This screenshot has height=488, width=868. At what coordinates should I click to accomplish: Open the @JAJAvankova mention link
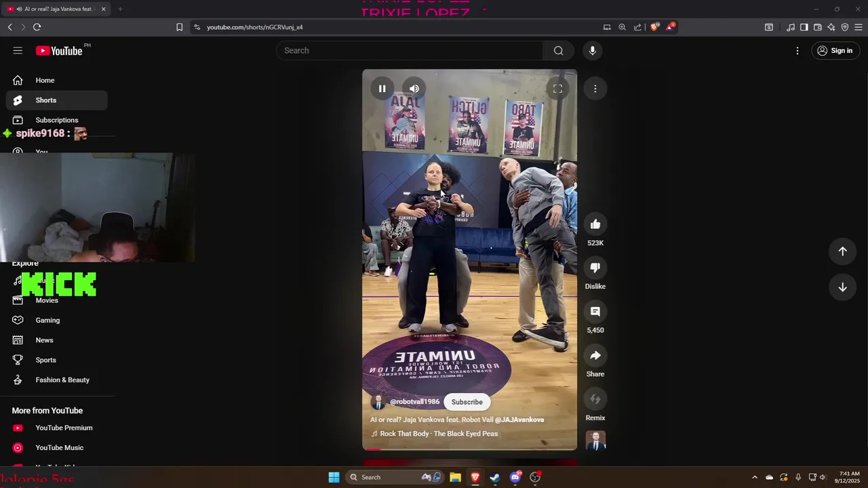[x=519, y=420]
